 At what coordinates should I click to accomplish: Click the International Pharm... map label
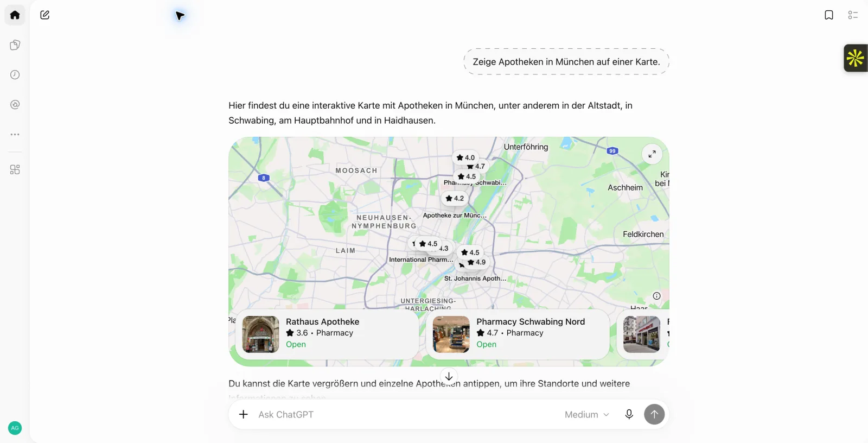[421, 260]
